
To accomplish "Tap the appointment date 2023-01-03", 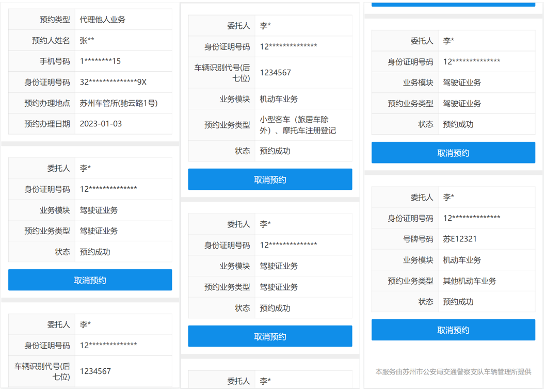I will point(101,124).
